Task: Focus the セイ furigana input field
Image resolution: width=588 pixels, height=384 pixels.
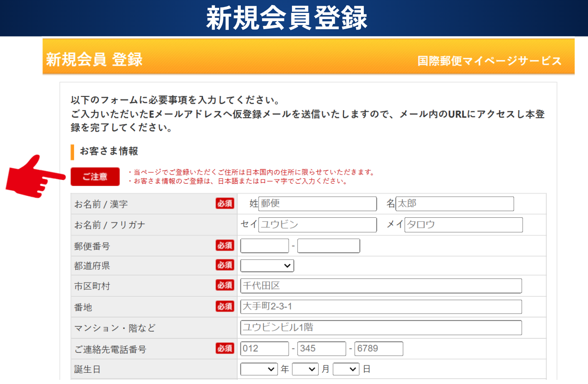Action: pyautogui.click(x=317, y=225)
